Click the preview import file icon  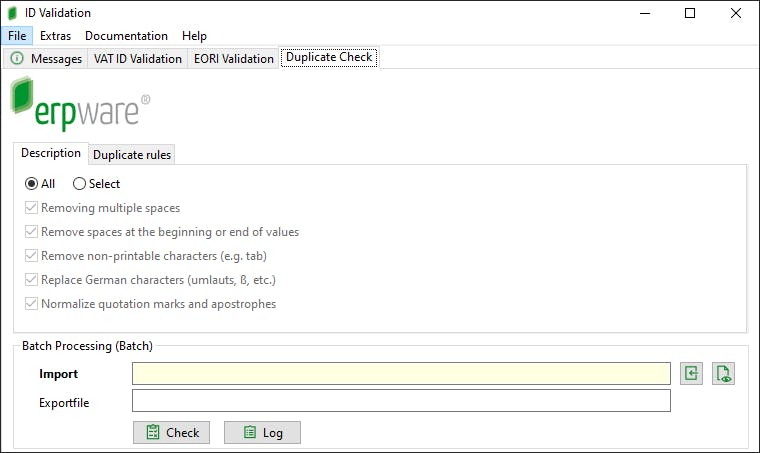tap(723, 374)
